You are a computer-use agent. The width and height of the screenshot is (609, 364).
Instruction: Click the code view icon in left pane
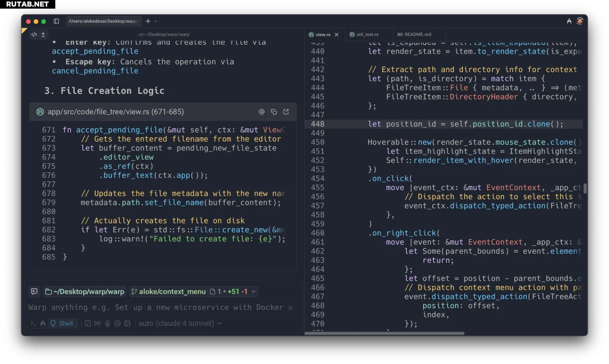tap(34, 34)
